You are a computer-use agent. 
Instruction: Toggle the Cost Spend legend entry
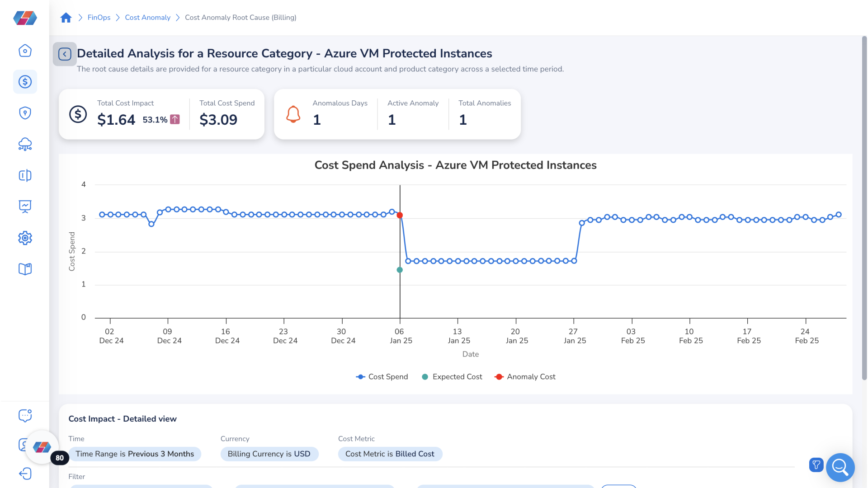click(x=382, y=376)
